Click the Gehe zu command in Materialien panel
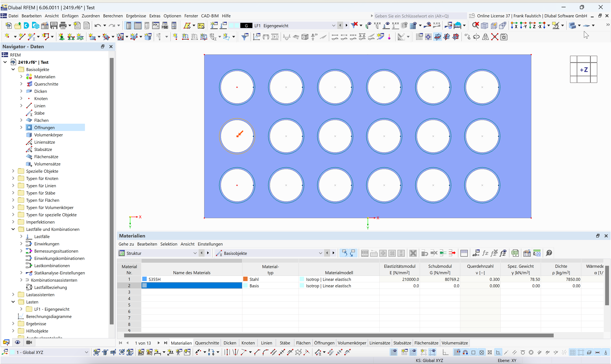The width and height of the screenshot is (611, 364). tap(126, 244)
